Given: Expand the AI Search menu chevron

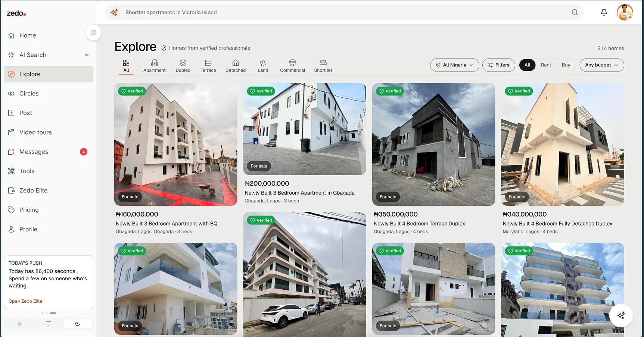Looking at the screenshot, I should point(87,55).
